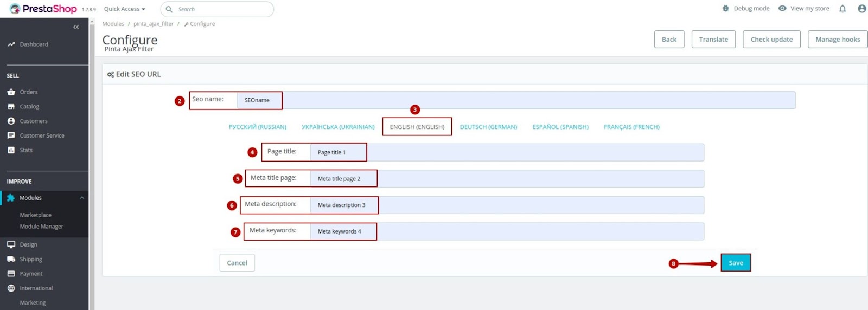Image resolution: width=868 pixels, height=310 pixels.
Task: Click the Modules breadcrumb link
Action: coord(113,24)
